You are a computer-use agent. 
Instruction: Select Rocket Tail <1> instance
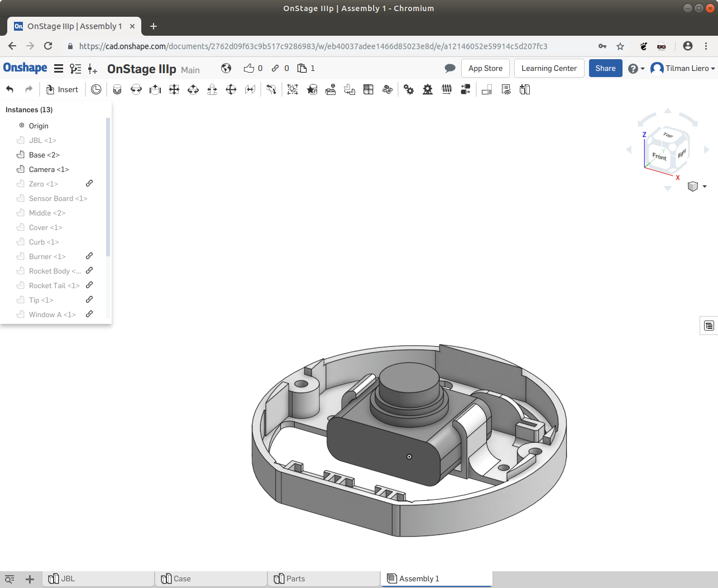pos(54,285)
